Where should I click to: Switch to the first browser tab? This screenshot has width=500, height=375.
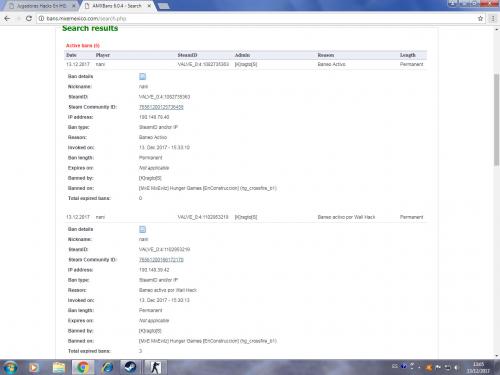(42, 6)
